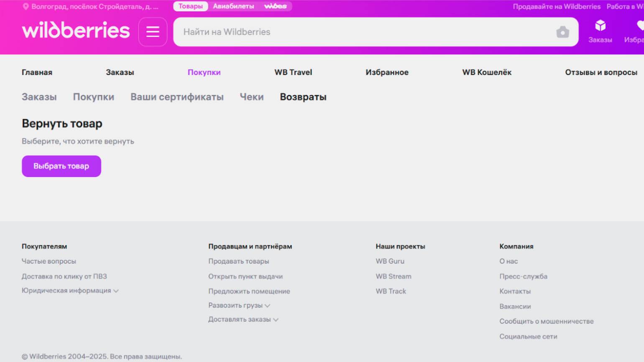Open О нас company link
This screenshot has height=362, width=644.
pos(509,261)
